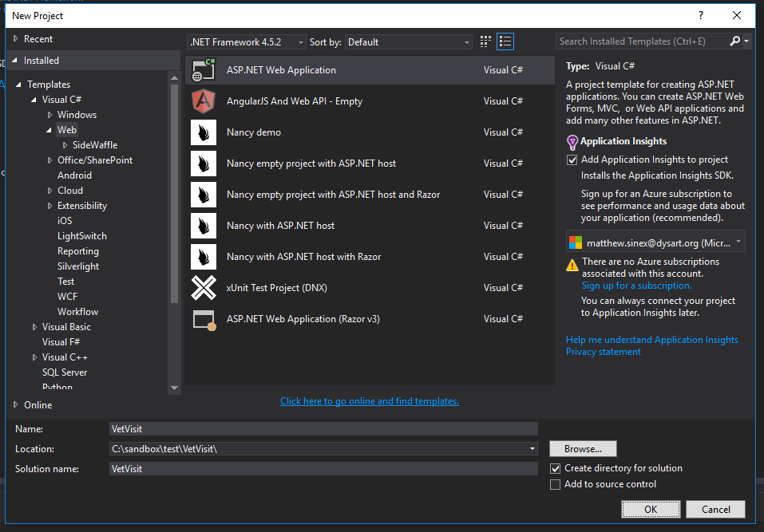Open the .NET Framework version dropdown
Image resolution: width=764 pixels, height=532 pixels.
(x=246, y=41)
